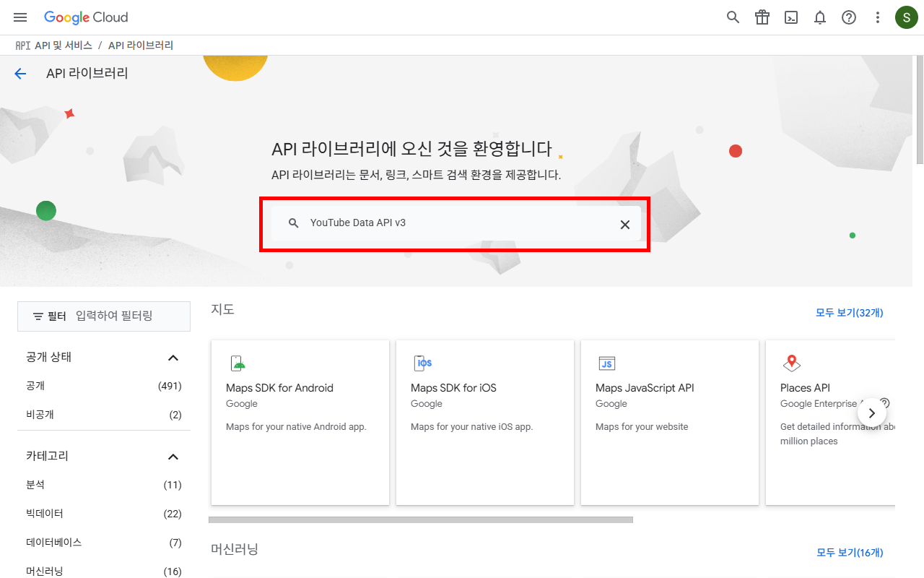Advance the maps carousel with right chevron

(872, 413)
